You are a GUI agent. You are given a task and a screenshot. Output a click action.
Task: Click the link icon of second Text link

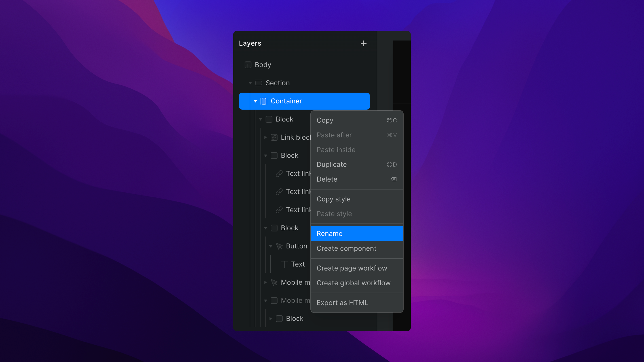tap(279, 192)
